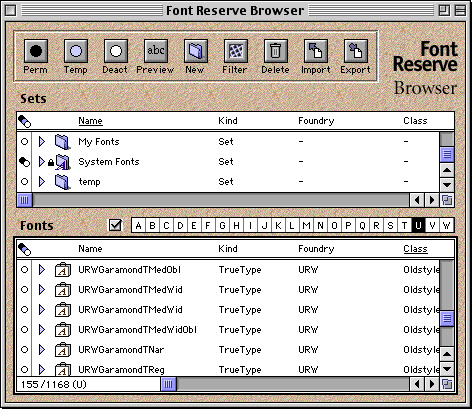The width and height of the screenshot is (472, 409).
Task: Toggle activation circle for URWGaramondTMedWidObl
Action: [x=24, y=330]
